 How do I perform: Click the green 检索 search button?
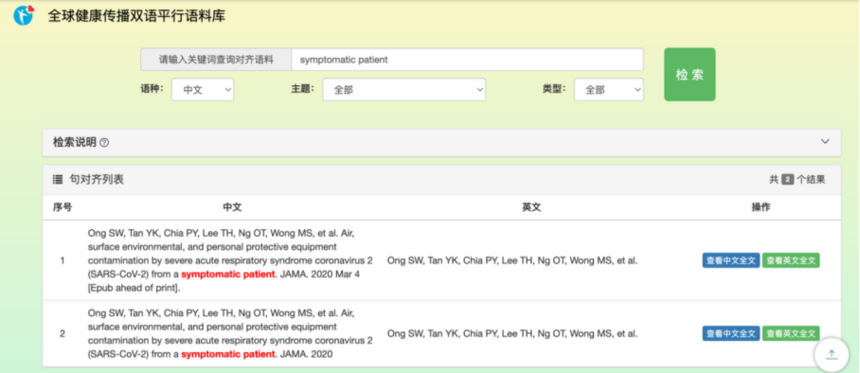point(689,75)
